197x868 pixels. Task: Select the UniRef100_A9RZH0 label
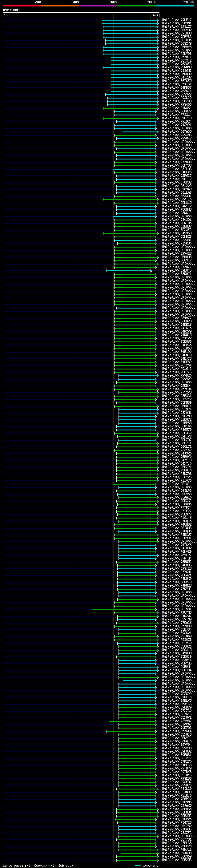[176, 101]
